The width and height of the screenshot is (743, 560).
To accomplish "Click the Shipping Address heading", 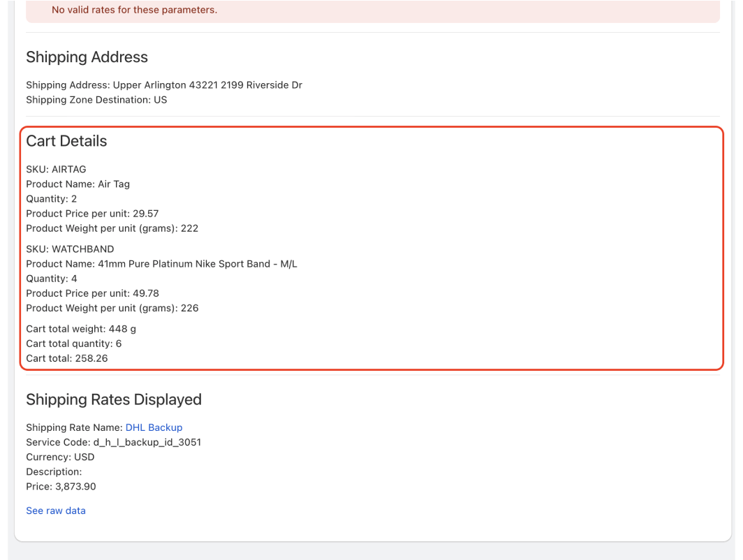I will coord(87,57).
